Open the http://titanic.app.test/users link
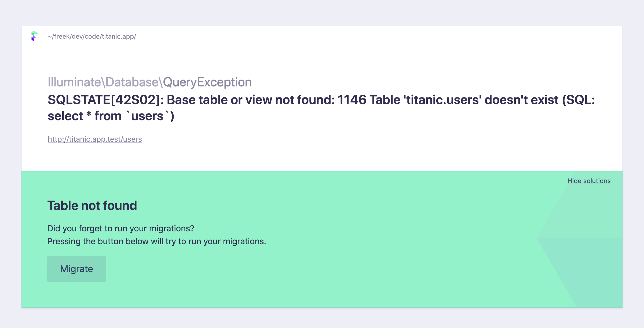Image resolution: width=644 pixels, height=328 pixels. pyautogui.click(x=95, y=139)
